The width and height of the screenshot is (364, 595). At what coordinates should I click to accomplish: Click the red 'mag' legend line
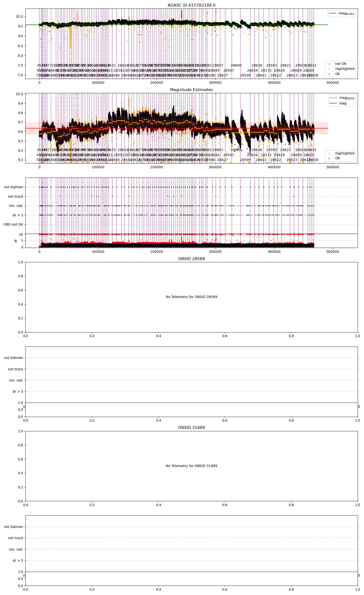(333, 103)
